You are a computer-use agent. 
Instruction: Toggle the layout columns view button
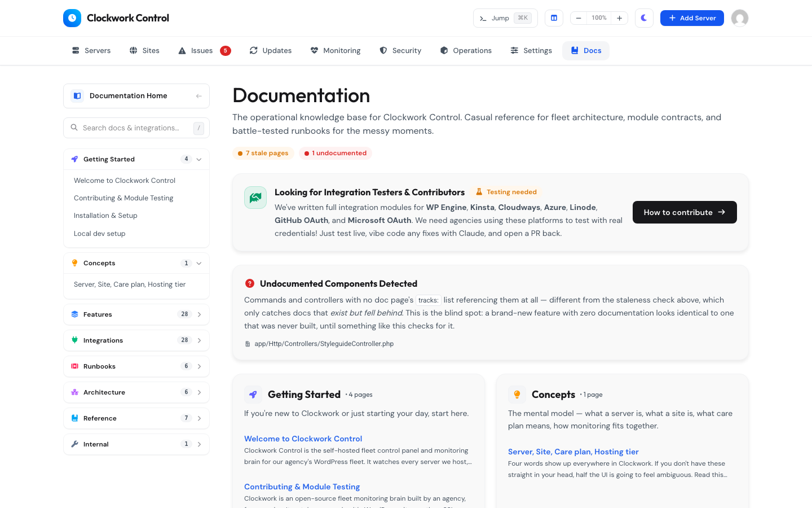pos(554,18)
